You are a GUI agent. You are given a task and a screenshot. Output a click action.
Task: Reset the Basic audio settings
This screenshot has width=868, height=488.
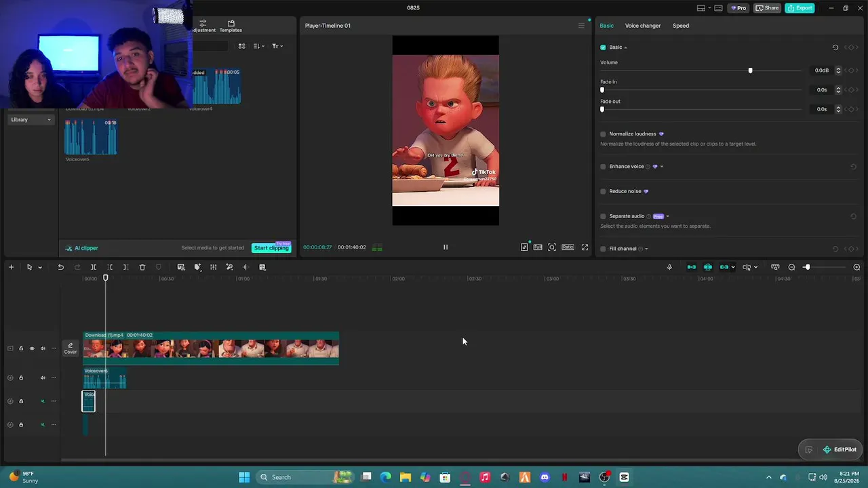tap(835, 47)
